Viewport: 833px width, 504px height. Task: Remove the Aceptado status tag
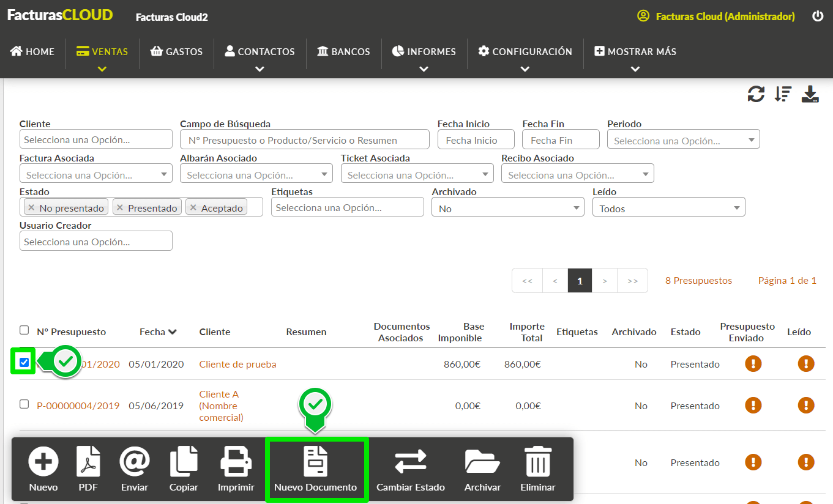tap(193, 207)
